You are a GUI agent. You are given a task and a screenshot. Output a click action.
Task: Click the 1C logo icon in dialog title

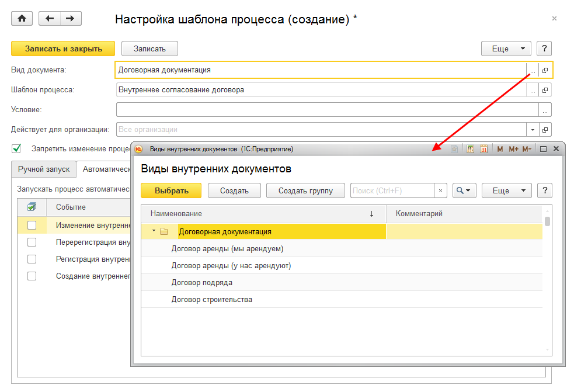click(x=138, y=149)
